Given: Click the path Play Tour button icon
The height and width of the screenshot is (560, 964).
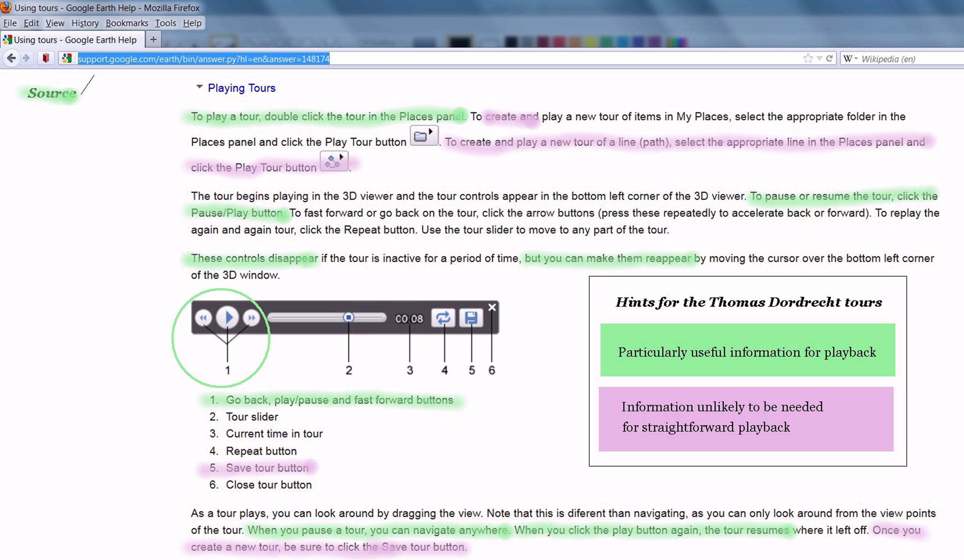Looking at the screenshot, I should click(x=334, y=161).
